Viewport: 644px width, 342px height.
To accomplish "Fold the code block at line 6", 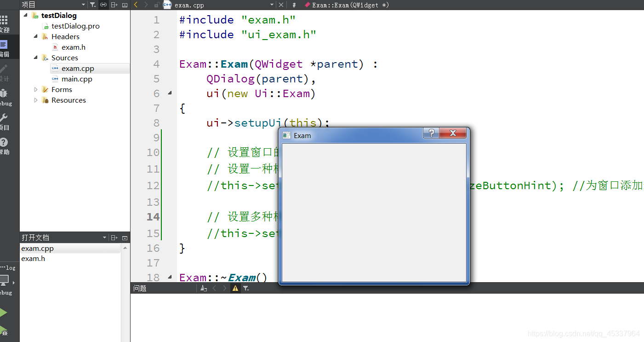I will 170,93.
